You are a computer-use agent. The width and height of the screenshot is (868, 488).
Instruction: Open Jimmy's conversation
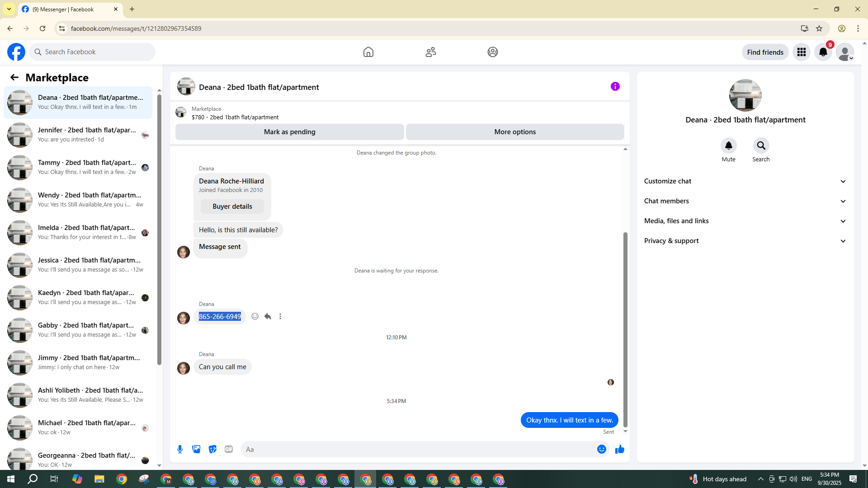78,363
